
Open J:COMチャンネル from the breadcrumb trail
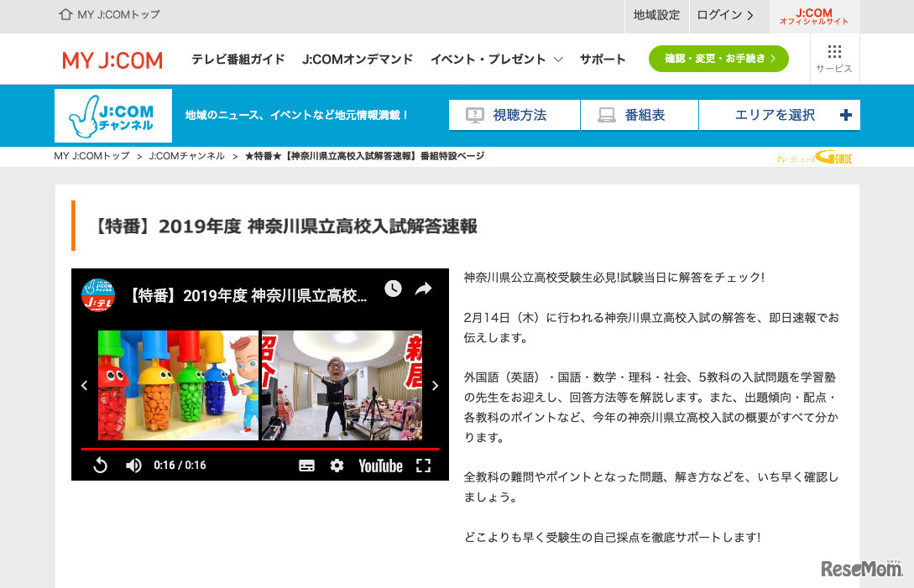point(186,155)
